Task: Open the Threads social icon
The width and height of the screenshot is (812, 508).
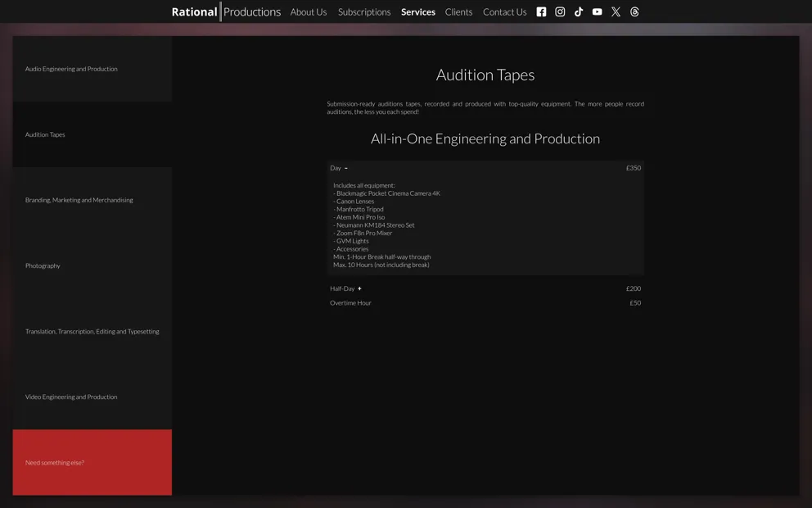Action: coord(634,12)
